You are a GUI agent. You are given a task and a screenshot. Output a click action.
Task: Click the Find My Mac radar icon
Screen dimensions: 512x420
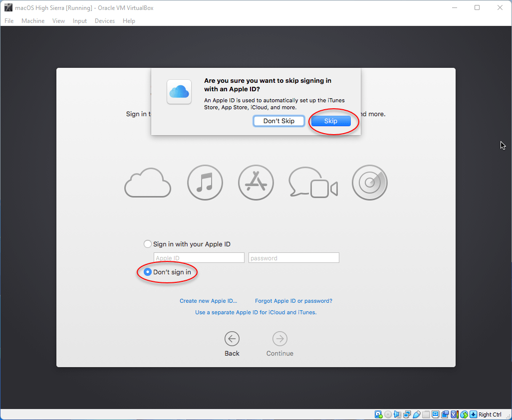tap(370, 183)
